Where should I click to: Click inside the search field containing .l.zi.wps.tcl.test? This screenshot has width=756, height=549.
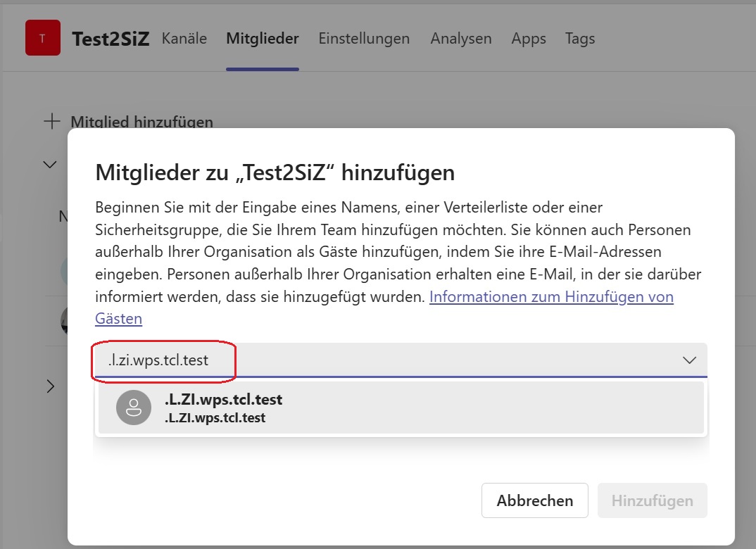pyautogui.click(x=163, y=360)
